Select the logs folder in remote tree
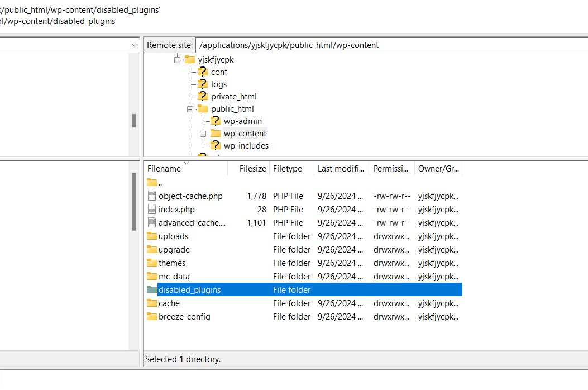 [x=219, y=84]
